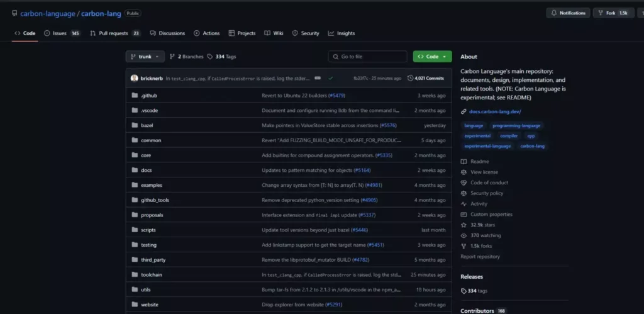Viewport: 644px width, 314px height.
Task: Open the utils folder icon
Action: [135, 289]
